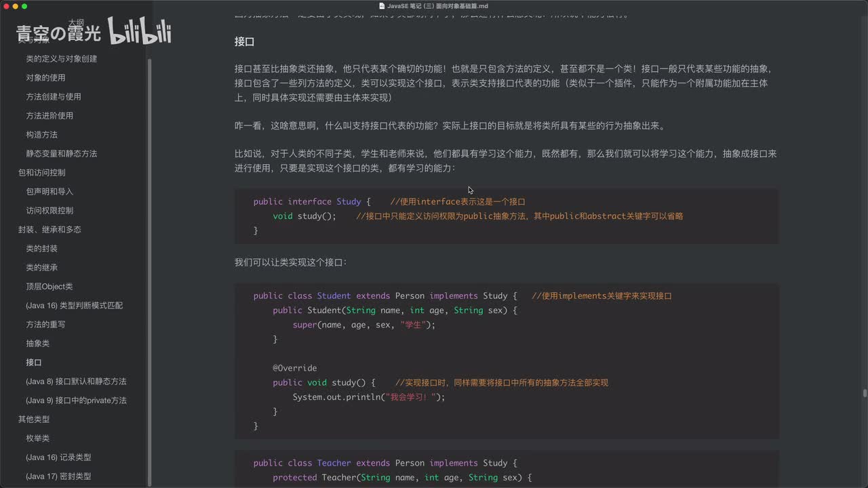Click the markdown file icon in title bar

pyautogui.click(x=382, y=6)
